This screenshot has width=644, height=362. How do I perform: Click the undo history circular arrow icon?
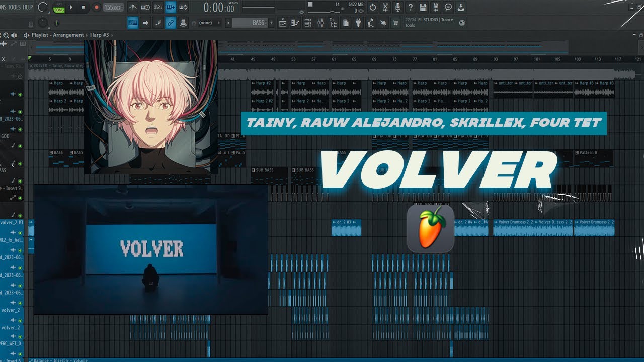click(373, 7)
